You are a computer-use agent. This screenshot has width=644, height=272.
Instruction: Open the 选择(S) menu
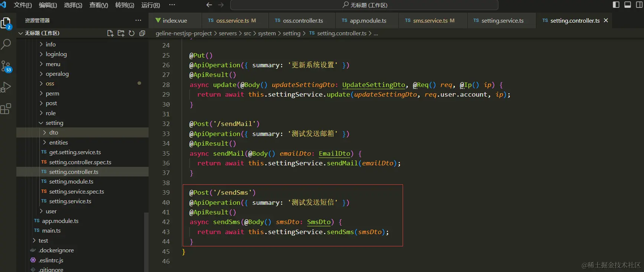click(x=73, y=5)
